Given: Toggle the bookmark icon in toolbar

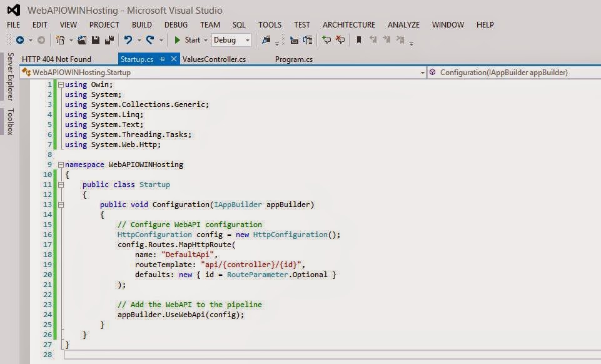Looking at the screenshot, I should [359, 40].
